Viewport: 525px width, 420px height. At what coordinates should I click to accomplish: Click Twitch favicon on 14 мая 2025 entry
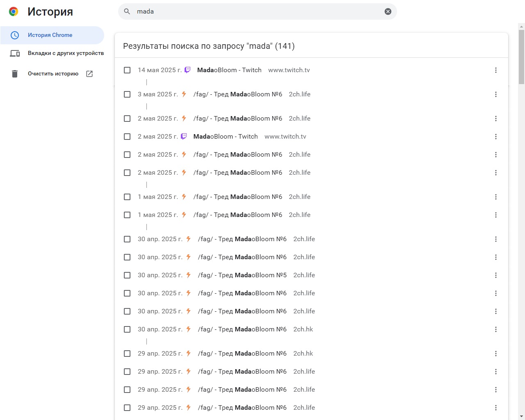[187, 70]
